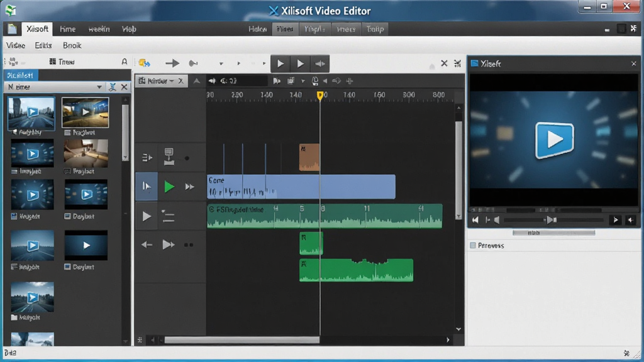Click skip-to-start button in preview panel
Viewport: 644px width, 362px height.
coord(475,221)
